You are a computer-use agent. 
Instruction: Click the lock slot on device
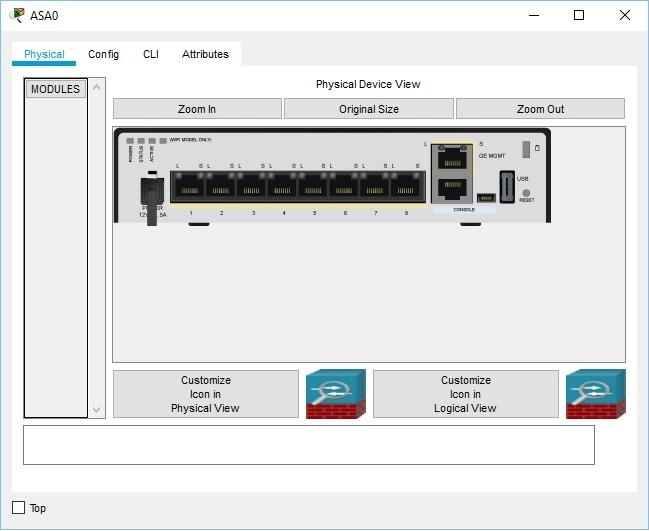point(526,149)
